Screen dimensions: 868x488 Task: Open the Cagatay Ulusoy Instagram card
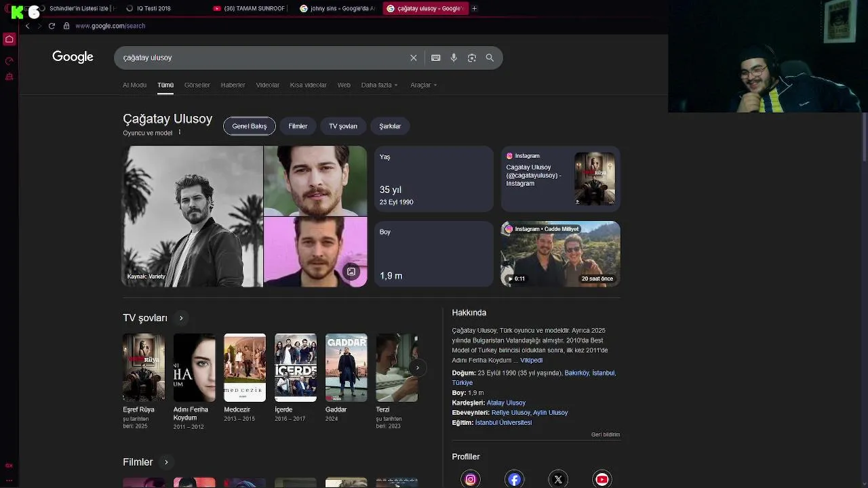[560, 179]
